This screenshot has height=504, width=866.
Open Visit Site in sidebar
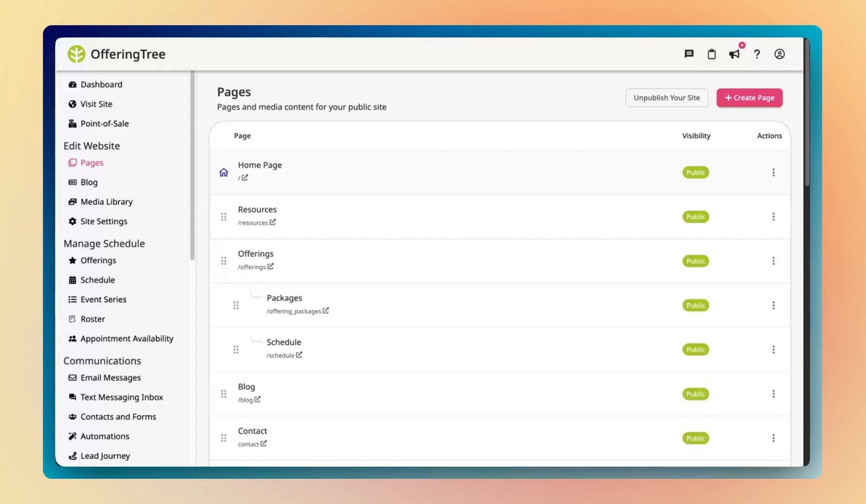point(91,104)
